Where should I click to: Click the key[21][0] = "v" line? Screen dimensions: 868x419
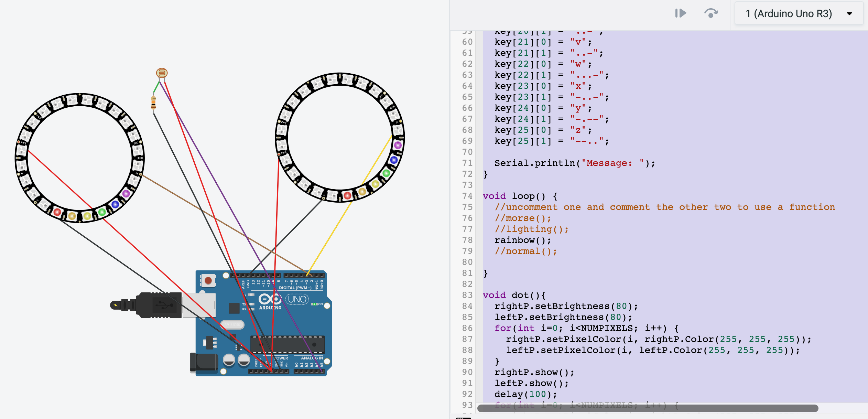click(x=543, y=42)
